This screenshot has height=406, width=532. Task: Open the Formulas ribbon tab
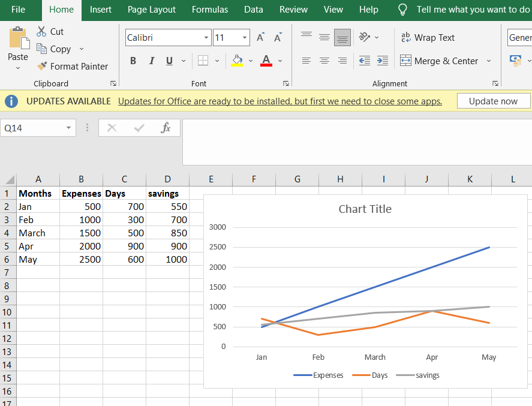click(x=210, y=10)
